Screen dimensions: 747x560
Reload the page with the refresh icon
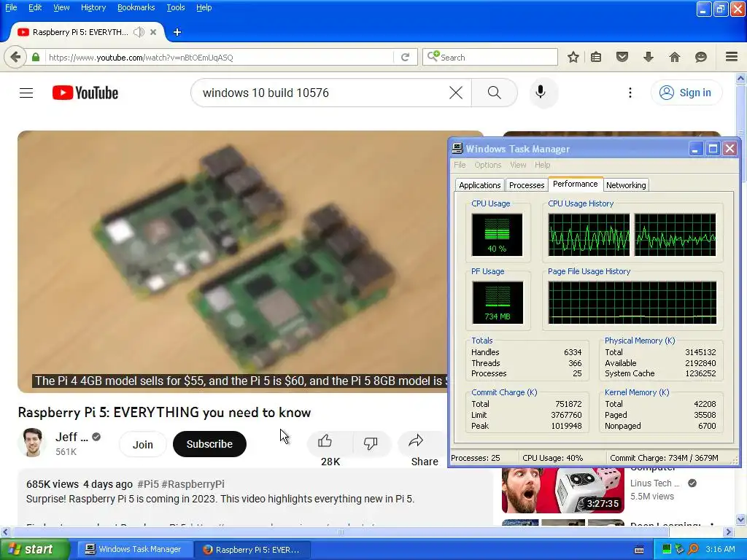tap(406, 57)
